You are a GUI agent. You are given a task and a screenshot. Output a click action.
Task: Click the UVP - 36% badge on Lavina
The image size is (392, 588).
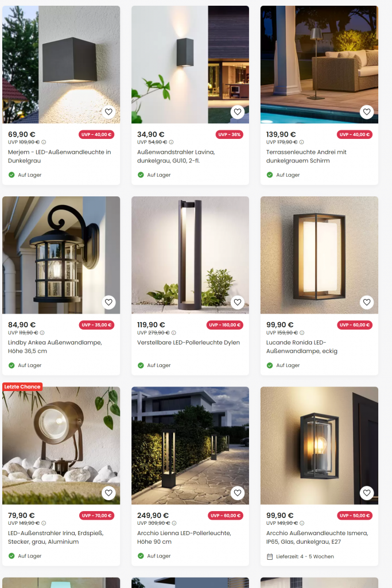pyautogui.click(x=230, y=134)
